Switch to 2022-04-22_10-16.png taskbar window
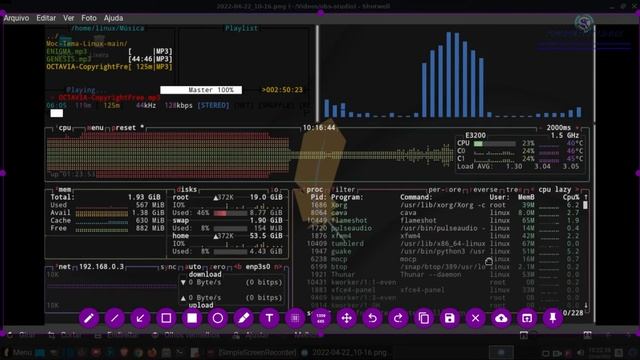This screenshot has width=640, height=360. pyautogui.click(x=346, y=353)
